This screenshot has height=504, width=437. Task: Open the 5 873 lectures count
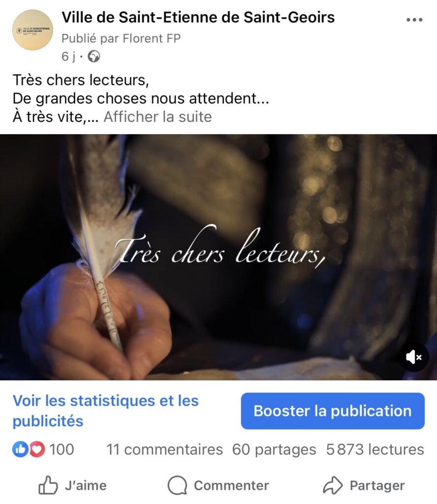[375, 449]
